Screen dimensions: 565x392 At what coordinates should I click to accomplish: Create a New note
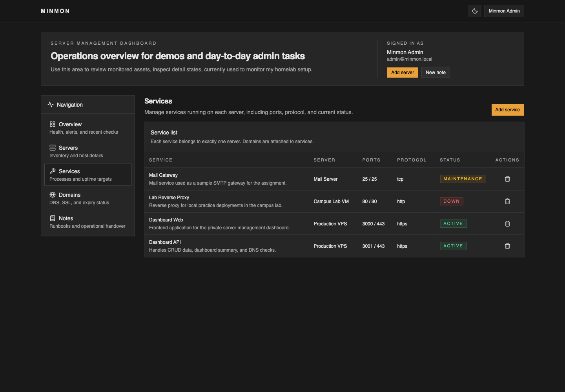point(436,73)
